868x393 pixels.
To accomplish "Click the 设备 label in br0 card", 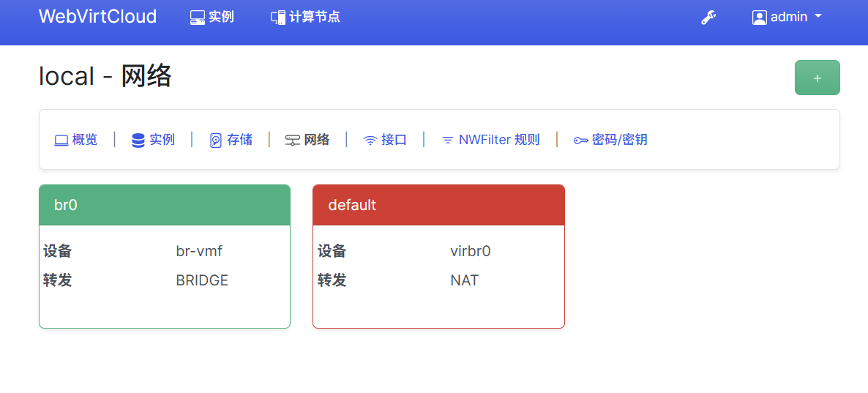I will pyautogui.click(x=58, y=251).
